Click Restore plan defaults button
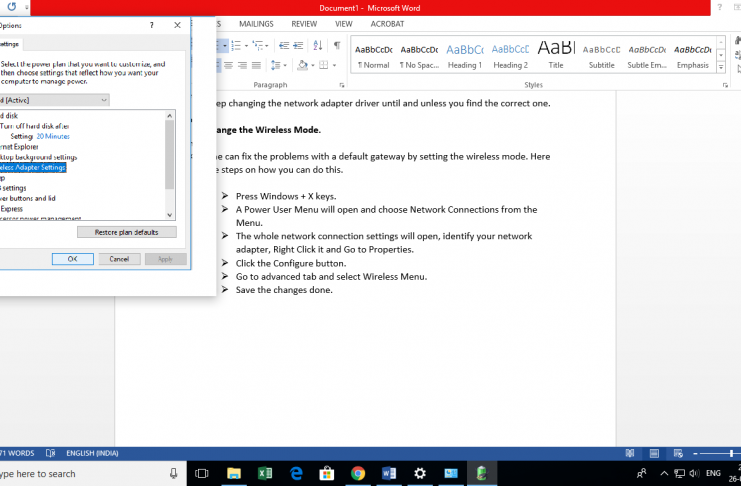 click(127, 232)
